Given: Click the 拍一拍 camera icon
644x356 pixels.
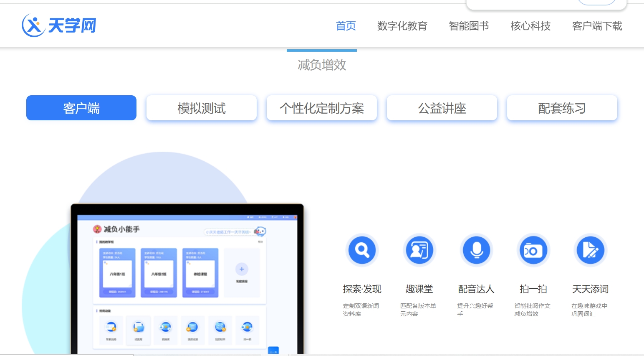Looking at the screenshot, I should click(x=533, y=250).
